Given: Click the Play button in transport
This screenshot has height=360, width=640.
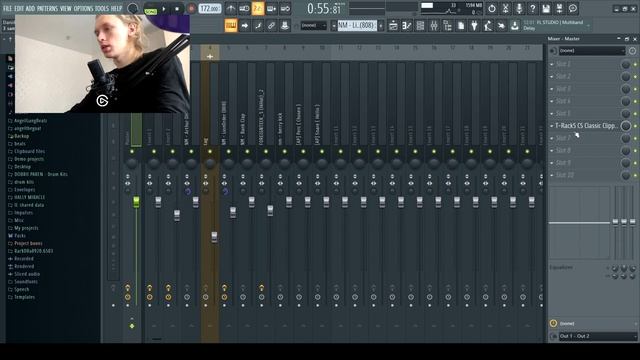Looking at the screenshot, I should (x=164, y=8).
